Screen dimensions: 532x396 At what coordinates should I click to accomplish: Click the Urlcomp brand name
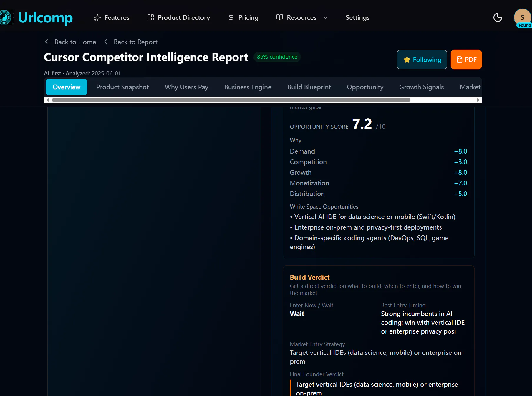tap(45, 18)
